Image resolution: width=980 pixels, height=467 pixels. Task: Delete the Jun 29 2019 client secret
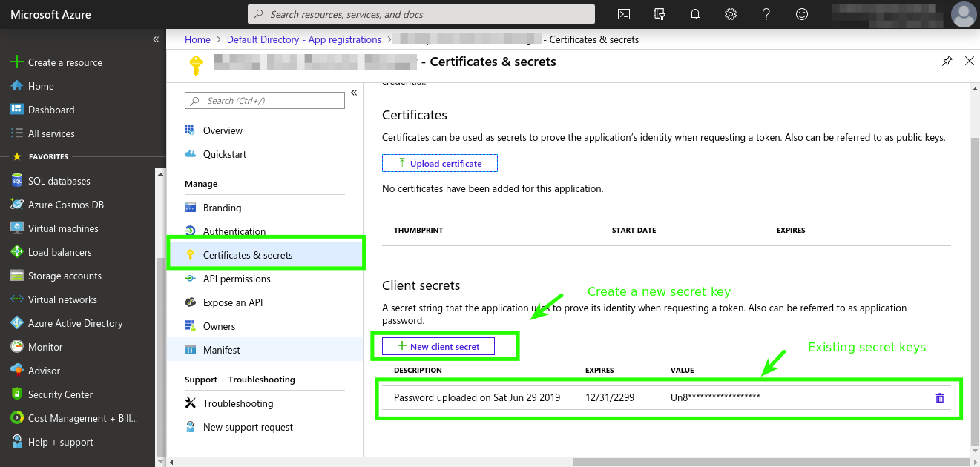coord(940,398)
